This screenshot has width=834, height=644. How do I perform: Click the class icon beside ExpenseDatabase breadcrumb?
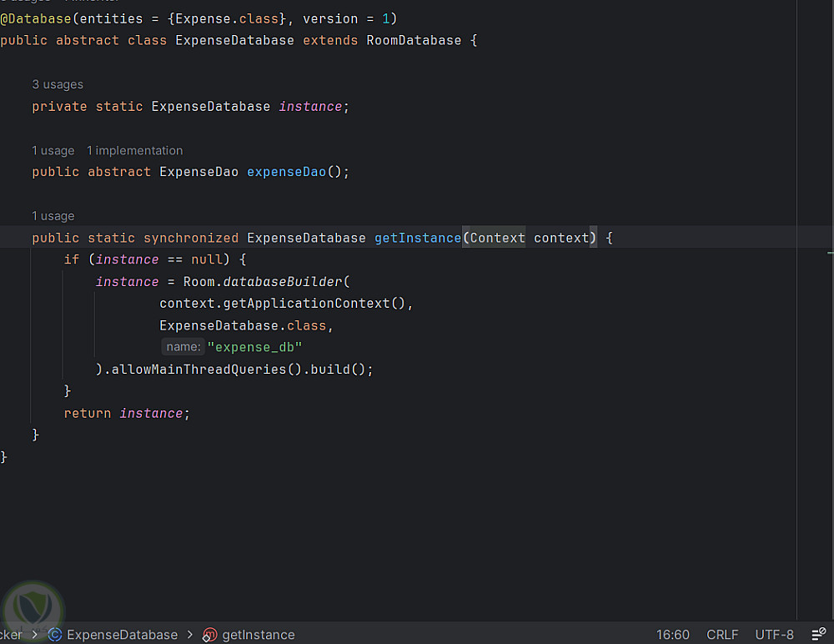coord(55,635)
